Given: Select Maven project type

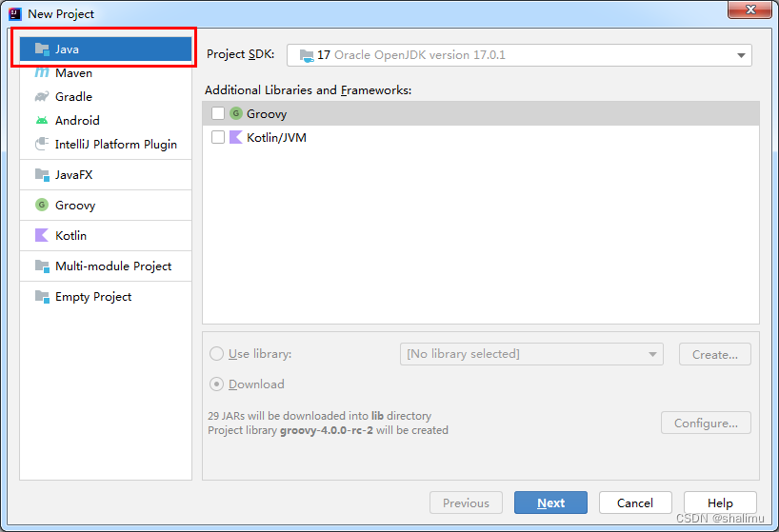Looking at the screenshot, I should pos(106,73).
